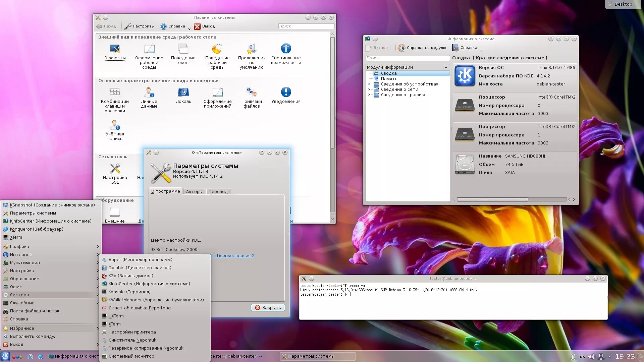Open Специальные возможности accessibility icon

286,49
